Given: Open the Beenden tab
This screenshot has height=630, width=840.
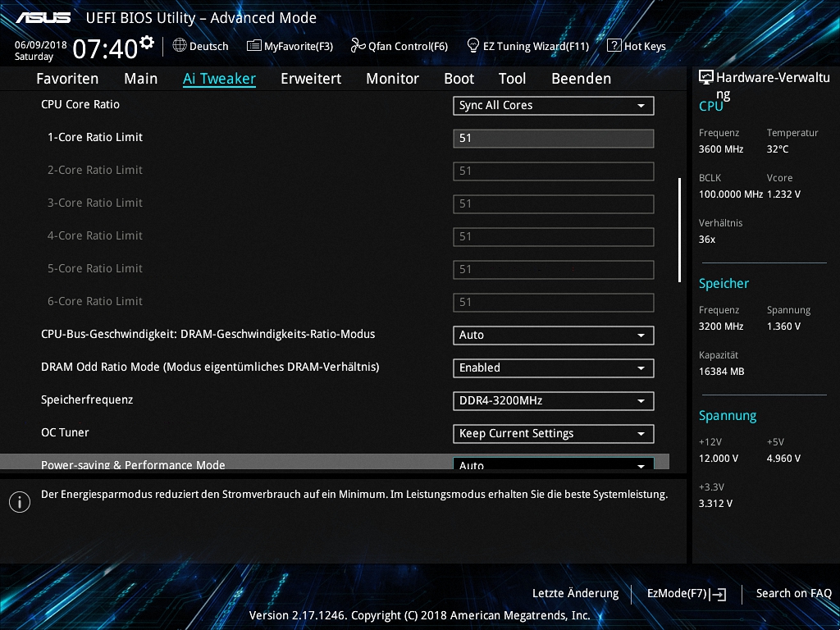Looking at the screenshot, I should click(x=582, y=79).
